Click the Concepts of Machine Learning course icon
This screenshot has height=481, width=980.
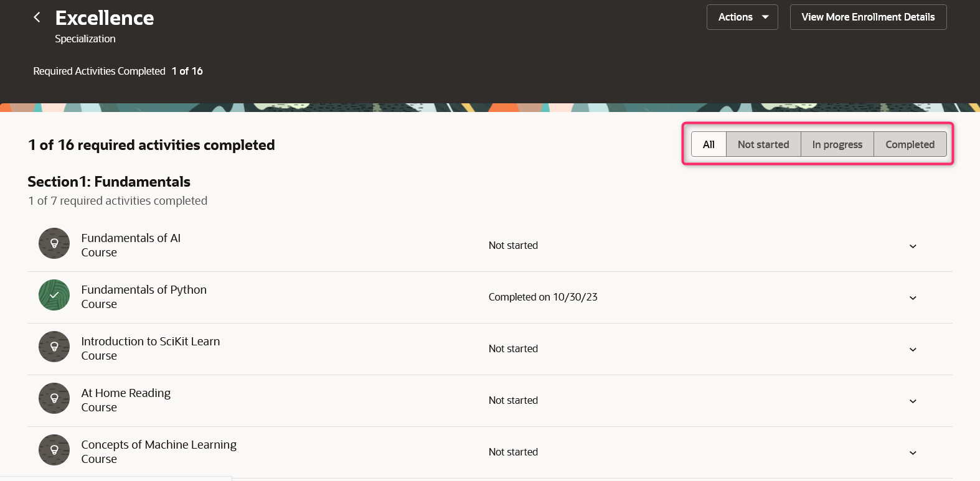(54, 450)
